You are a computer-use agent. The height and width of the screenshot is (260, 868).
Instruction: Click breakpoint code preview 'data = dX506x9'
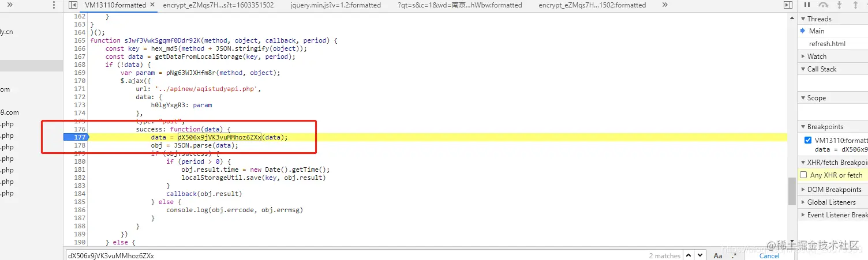pyautogui.click(x=841, y=149)
